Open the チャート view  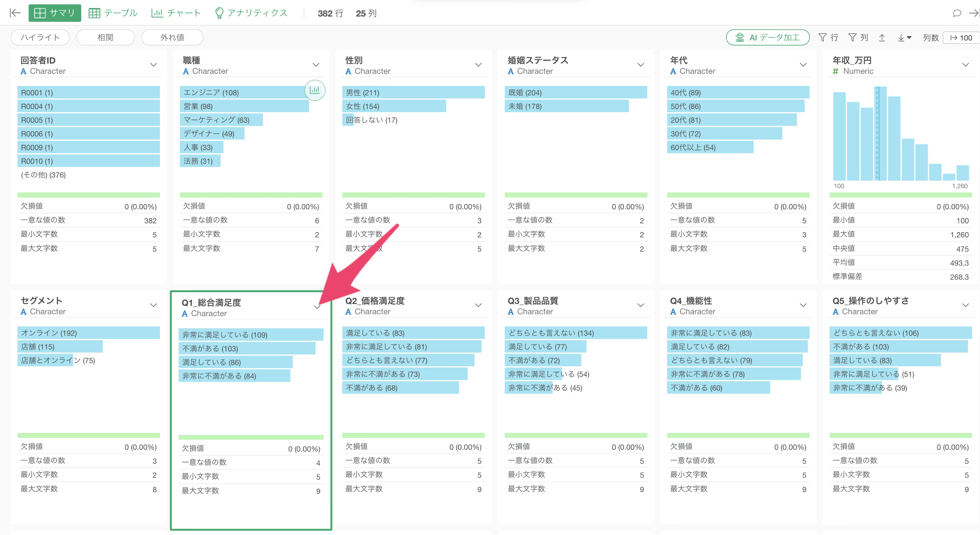coord(176,13)
